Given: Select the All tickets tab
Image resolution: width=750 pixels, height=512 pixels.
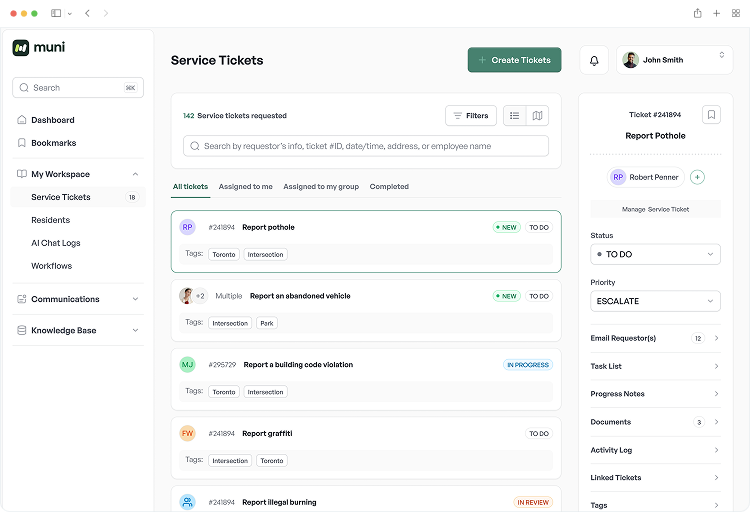Looking at the screenshot, I should click(190, 187).
